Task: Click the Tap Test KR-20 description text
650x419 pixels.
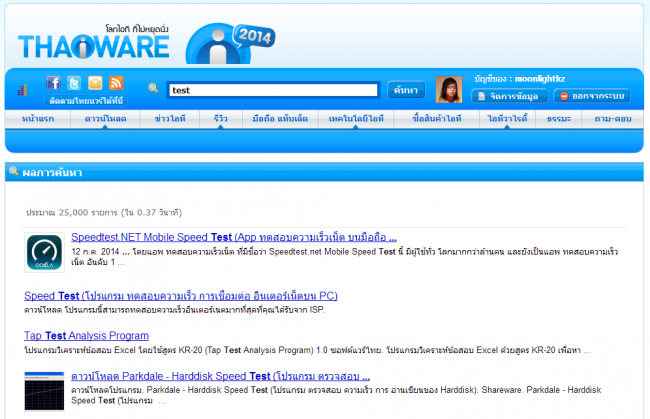Action: [308, 350]
